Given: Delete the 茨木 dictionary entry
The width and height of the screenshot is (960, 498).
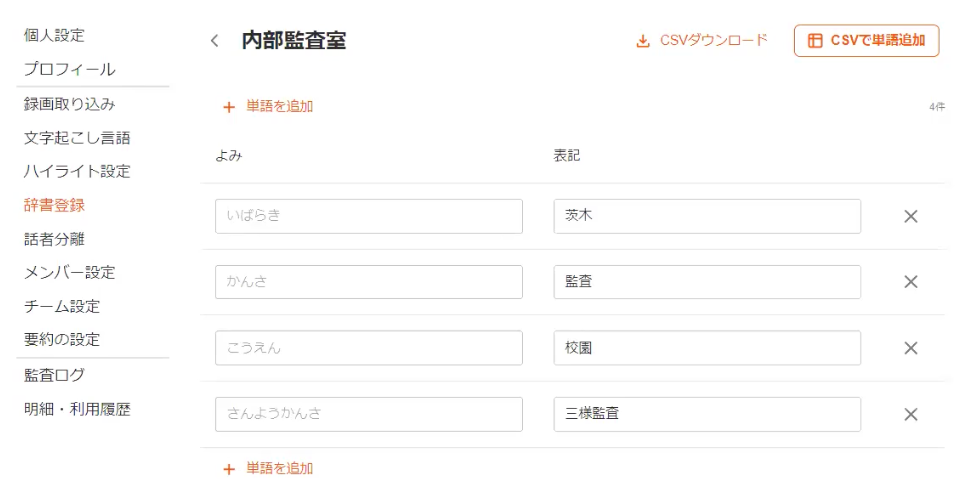Looking at the screenshot, I should pos(910,216).
